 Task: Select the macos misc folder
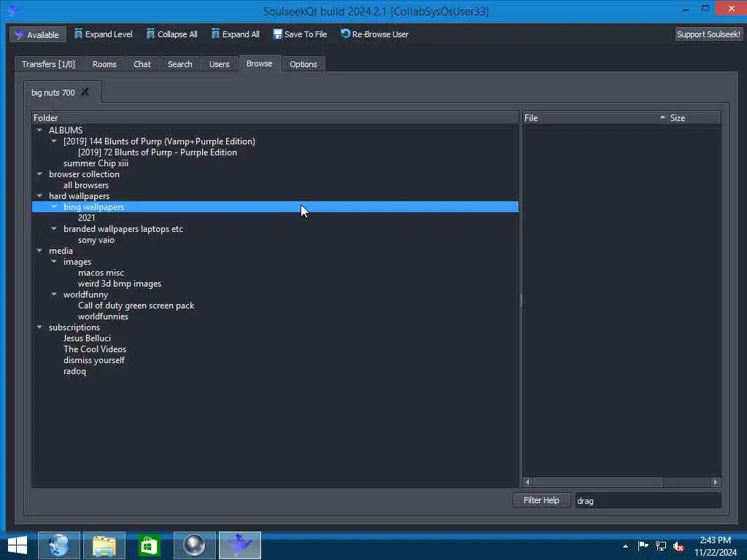coord(101,273)
